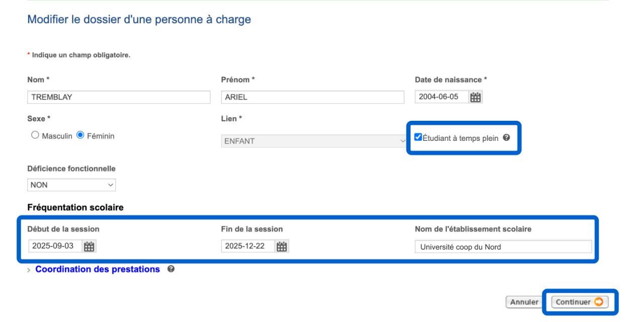The image size is (644, 322).
Task: Open the Fin de la session calendar
Action: pyautogui.click(x=282, y=247)
